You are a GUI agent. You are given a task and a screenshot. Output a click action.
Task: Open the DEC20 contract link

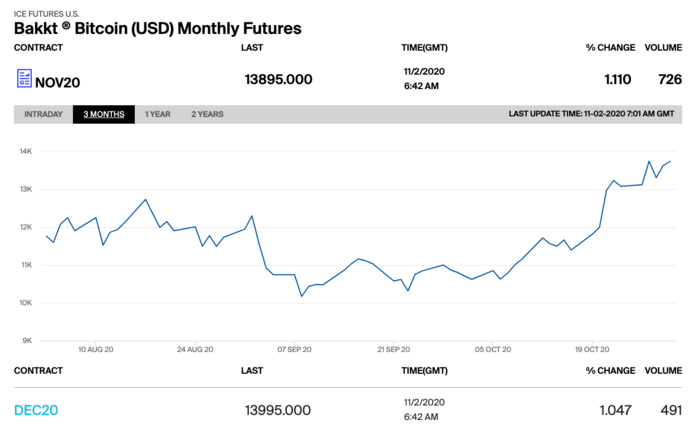coord(36,410)
